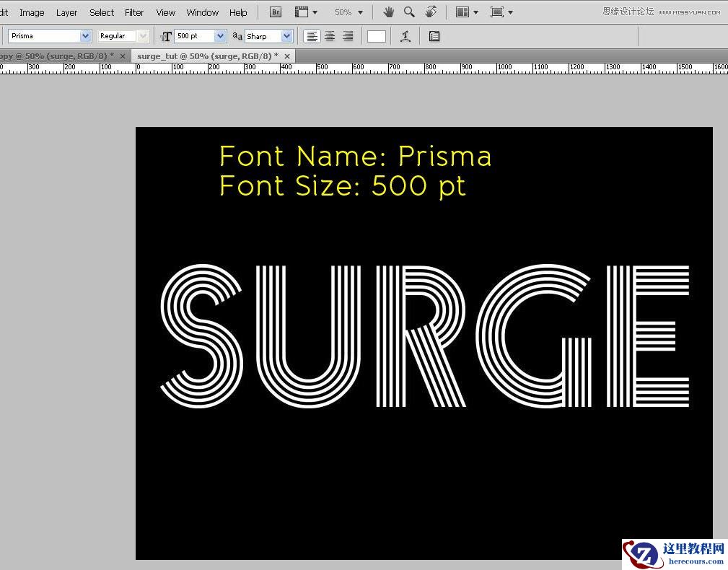Open the Screen Mode dropdown arrow
This screenshot has width=728, height=570.
tap(509, 12)
